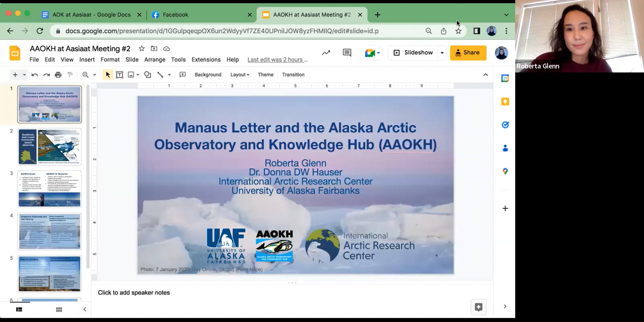Switch to AOK at Aasiaat Google Docs tab
Image resolution: width=644 pixels, height=322 pixels.
92,15
